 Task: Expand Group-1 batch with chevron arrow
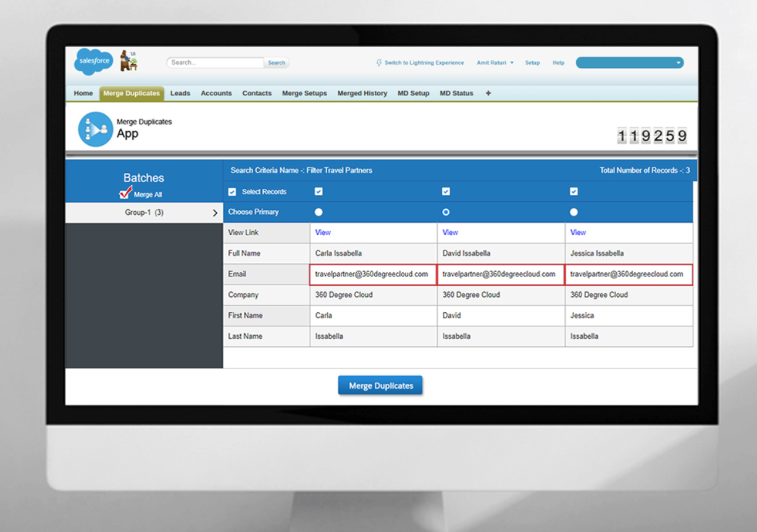point(215,213)
